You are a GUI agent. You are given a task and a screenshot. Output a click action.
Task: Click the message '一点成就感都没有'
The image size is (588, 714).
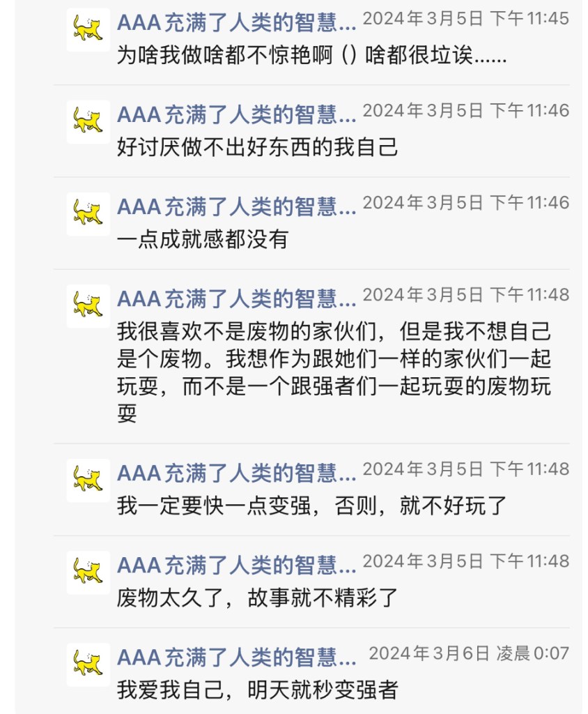point(202,240)
